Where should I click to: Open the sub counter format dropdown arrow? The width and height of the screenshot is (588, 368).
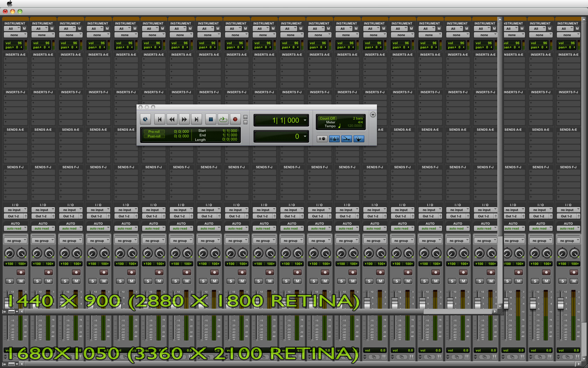pyautogui.click(x=305, y=136)
